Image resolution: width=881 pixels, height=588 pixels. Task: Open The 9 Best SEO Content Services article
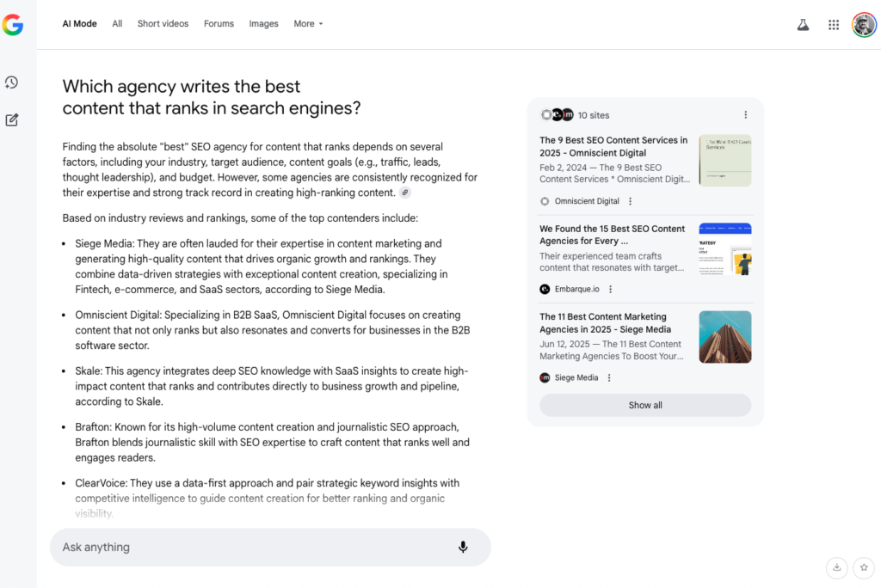613,147
